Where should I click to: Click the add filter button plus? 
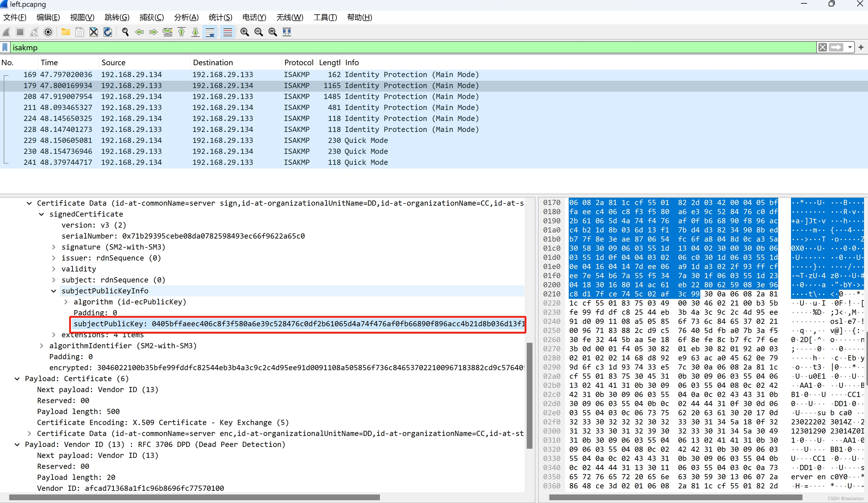tap(861, 47)
